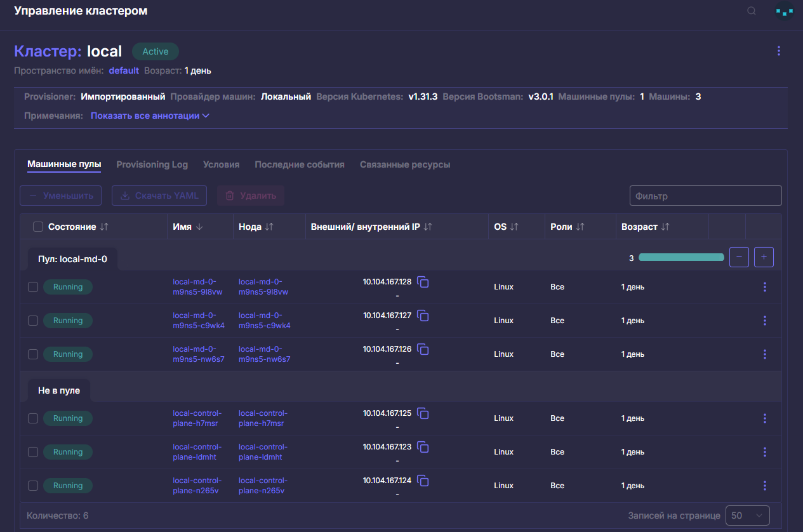Screen dimensions: 803x532
Task: Toggle the select-all checkbox in header
Action: pyautogui.click(x=38, y=227)
